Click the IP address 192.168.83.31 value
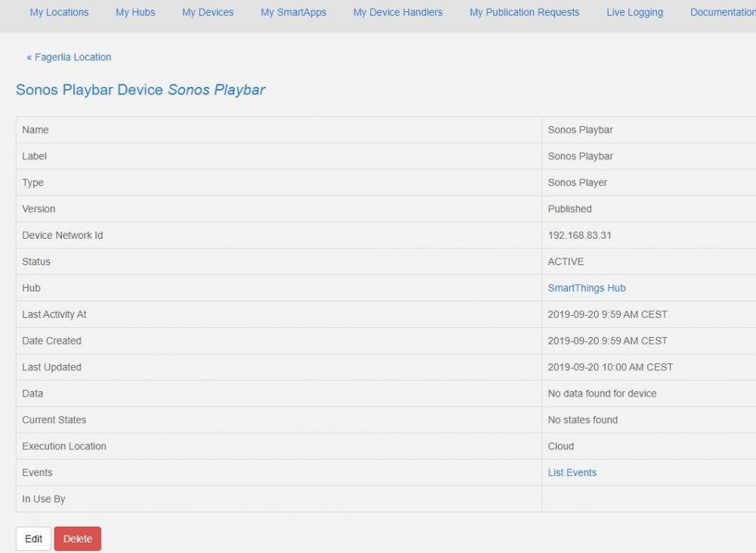 tap(579, 235)
